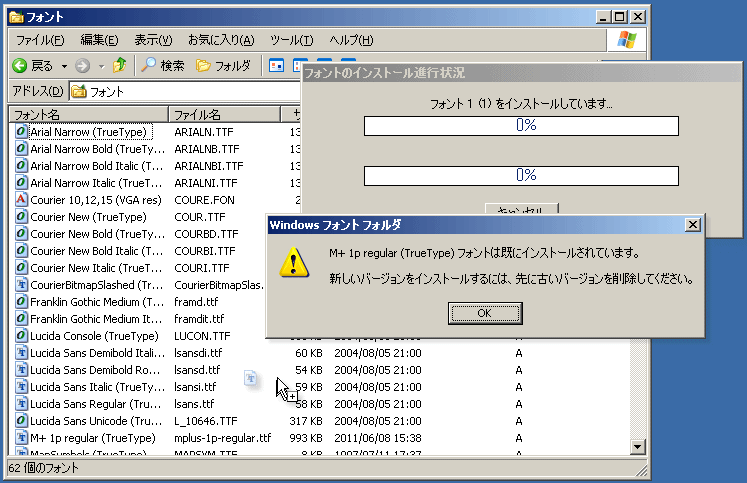Select the red Courier 10,12,15 font icon
The height and width of the screenshot is (483, 747).
coord(21,200)
